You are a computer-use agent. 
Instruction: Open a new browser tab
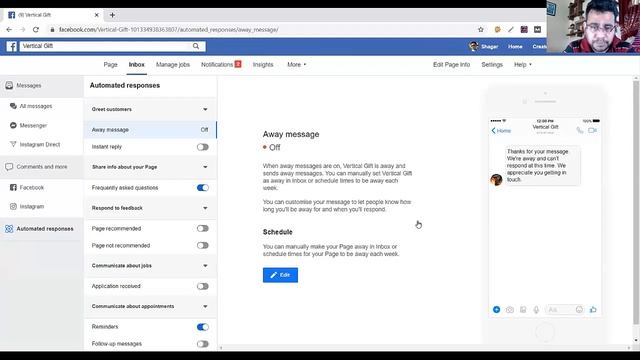pyautogui.click(x=112, y=15)
